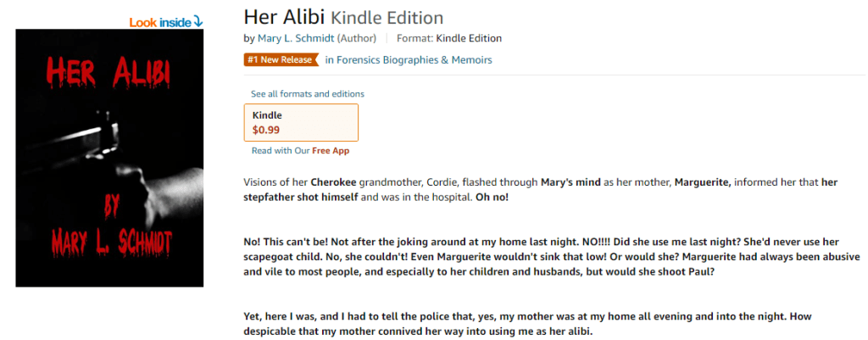Click the $0.99 Kindle price
868x340 pixels.
click(x=266, y=130)
